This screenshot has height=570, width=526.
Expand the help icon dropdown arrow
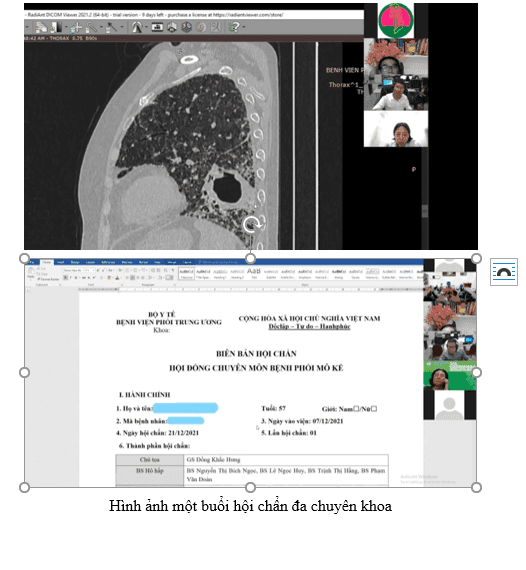coord(244,27)
